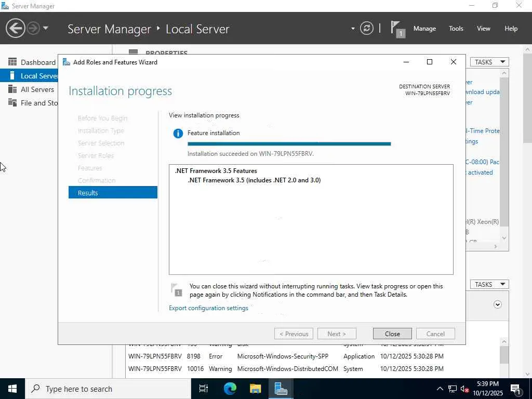Select Dashboard in the left navigation pane
Screen dimensions: 532x399
29,62
